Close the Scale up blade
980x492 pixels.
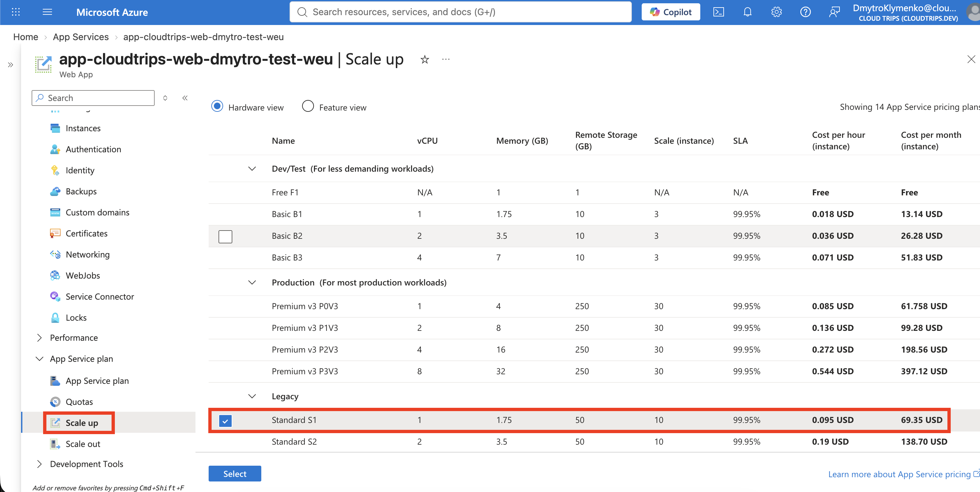[971, 59]
